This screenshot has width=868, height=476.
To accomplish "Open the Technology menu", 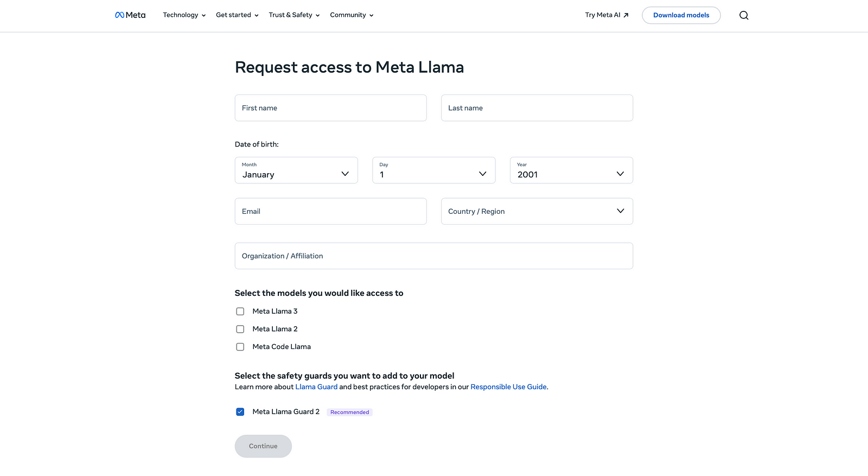I will click(x=184, y=15).
